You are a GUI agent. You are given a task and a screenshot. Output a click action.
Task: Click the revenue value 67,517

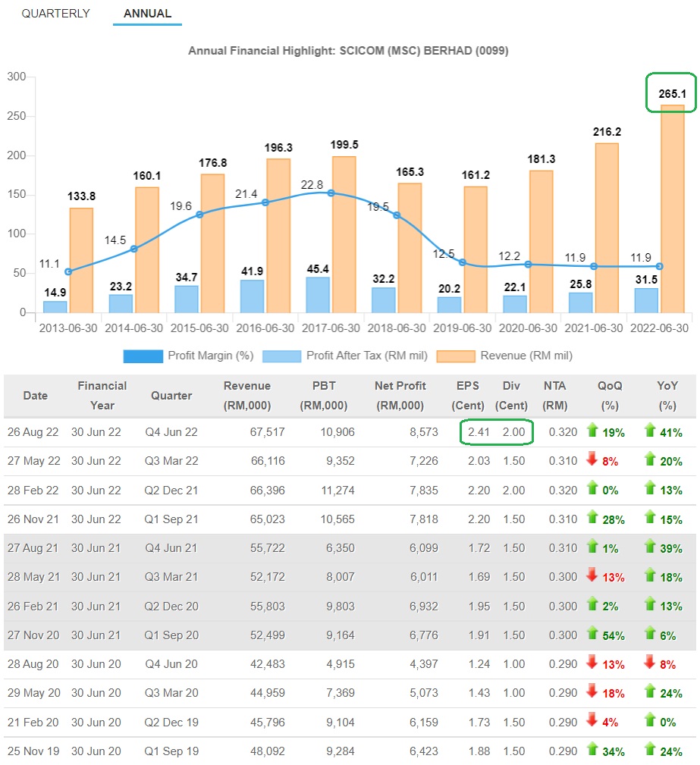coord(267,432)
